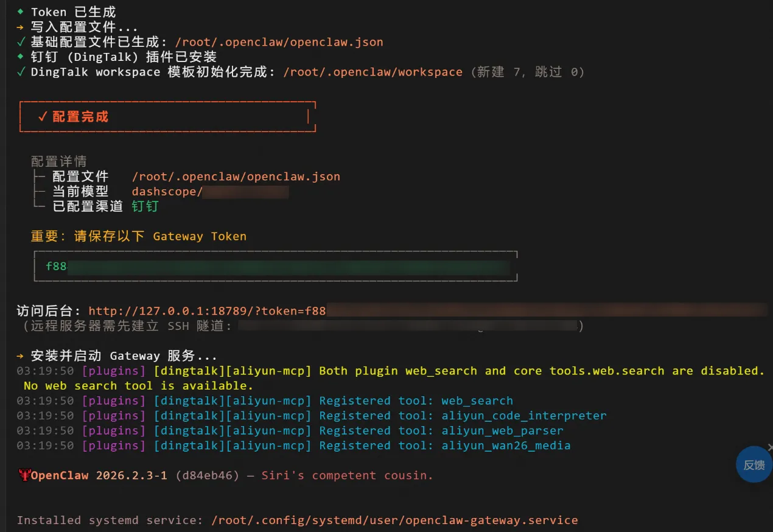
Task: Click the arrow before 安装并启动 Gateway 服务
Action: [21, 356]
